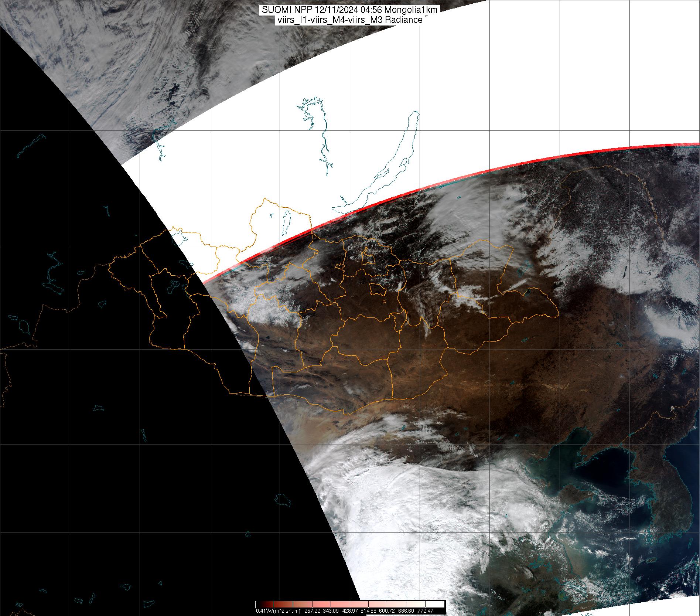The image size is (700, 616).
Task: Click the radiance color scale bar
Action: [349, 604]
